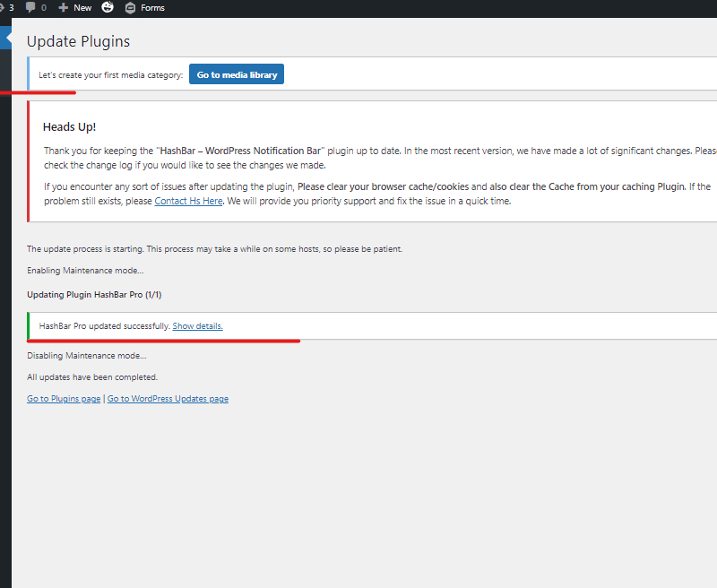
Task: Show details of the HashBar Pro update
Action: tap(197, 326)
